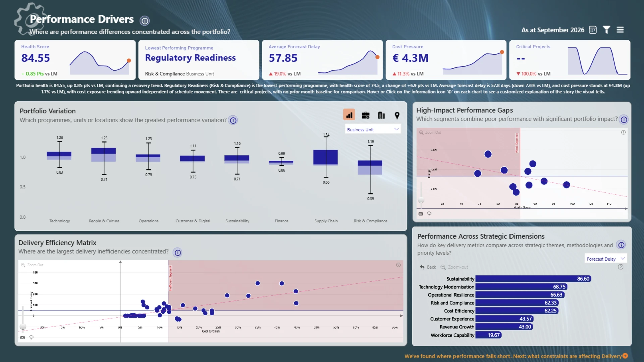Screen dimensions: 644x362
Task: Open the hamburger menu icon
Action: 620,30
